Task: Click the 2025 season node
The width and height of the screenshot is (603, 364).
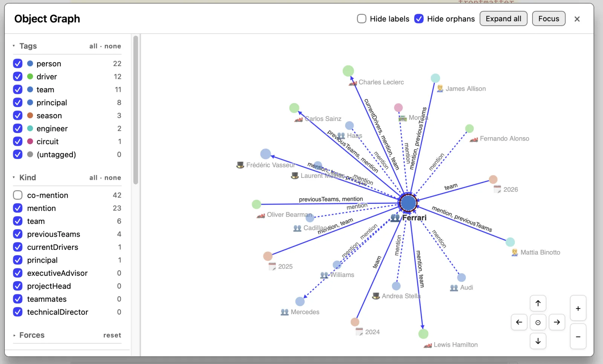Action: tap(268, 256)
